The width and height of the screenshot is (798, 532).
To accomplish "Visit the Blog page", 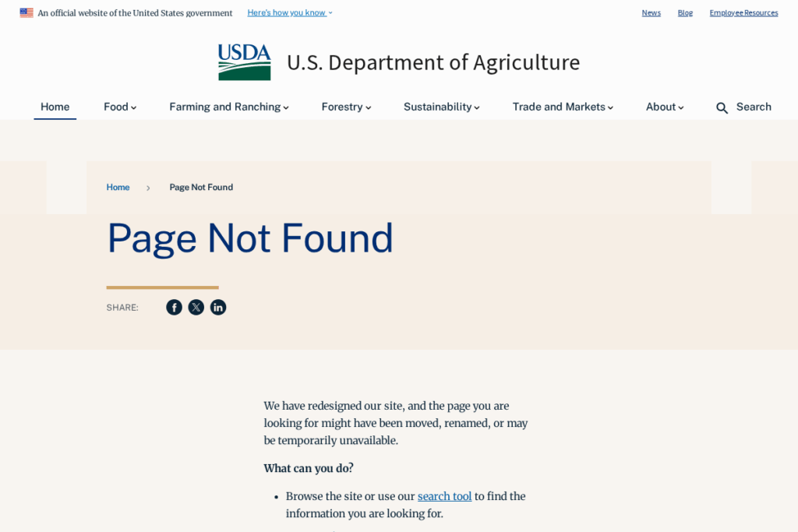I will (x=685, y=12).
